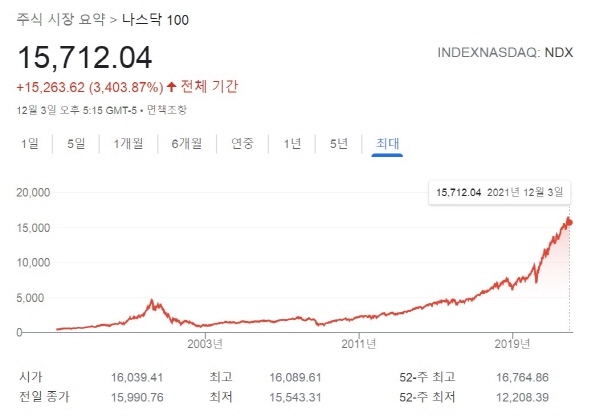Click the +15,263.62 (3,403.87%) change value
600x416 pixels.
90,87
